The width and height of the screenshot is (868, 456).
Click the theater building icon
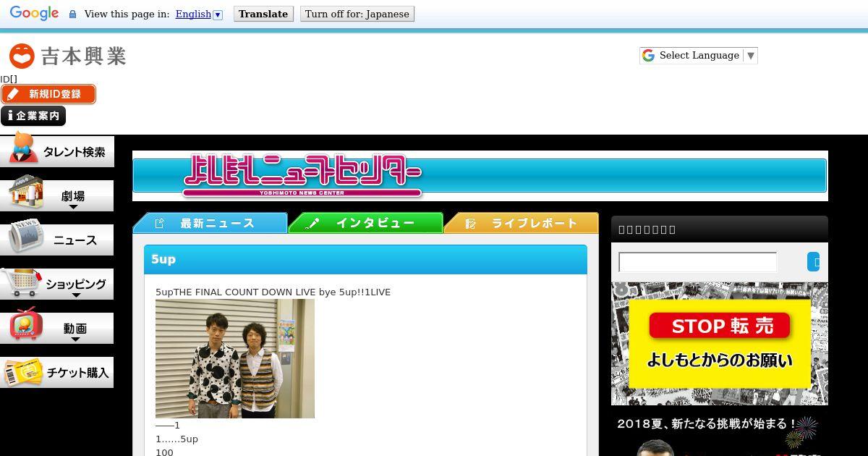click(26, 192)
